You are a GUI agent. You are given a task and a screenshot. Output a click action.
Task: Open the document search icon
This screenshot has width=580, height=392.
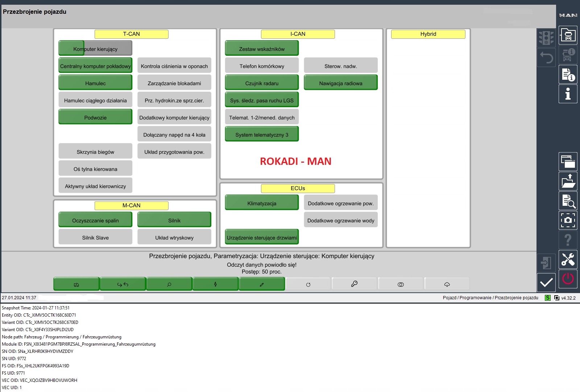pos(568,201)
